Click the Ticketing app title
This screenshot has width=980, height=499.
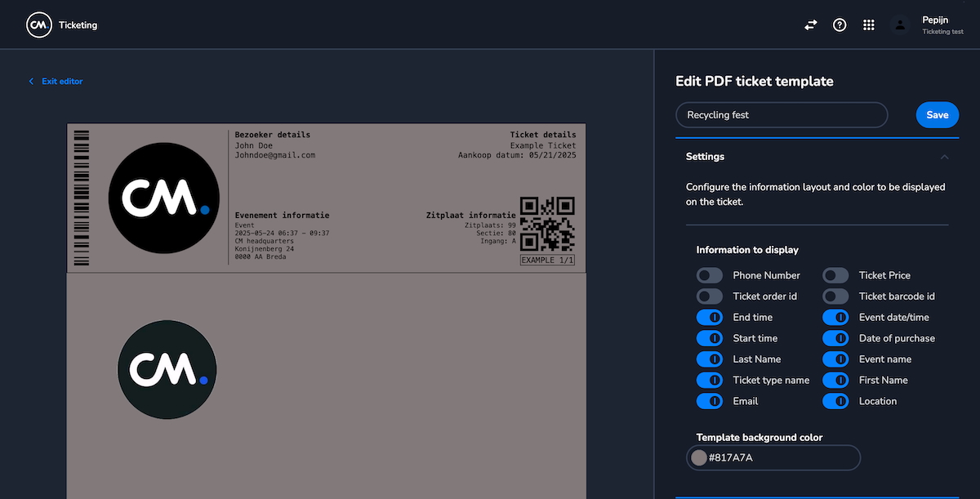pos(78,25)
